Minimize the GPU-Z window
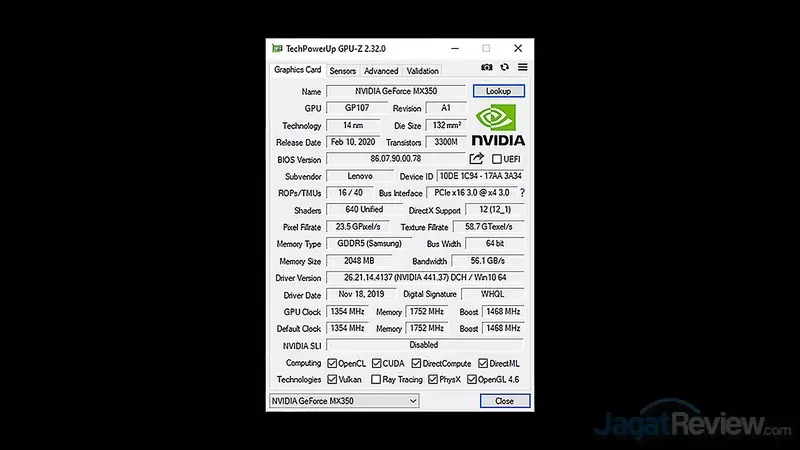800x450 pixels. pyautogui.click(x=455, y=48)
